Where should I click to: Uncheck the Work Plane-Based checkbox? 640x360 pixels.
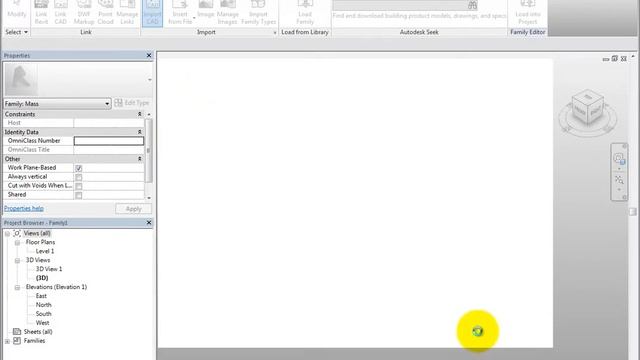pos(78,168)
